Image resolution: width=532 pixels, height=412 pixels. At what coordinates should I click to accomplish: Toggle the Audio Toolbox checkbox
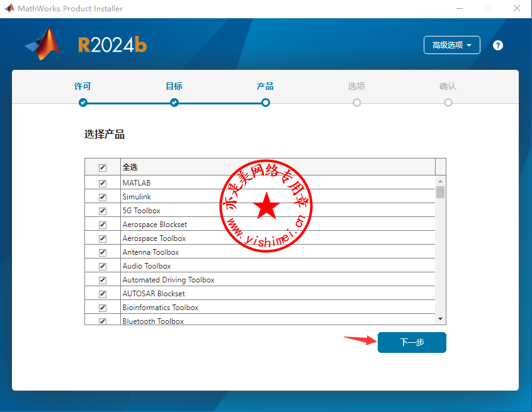point(103,267)
